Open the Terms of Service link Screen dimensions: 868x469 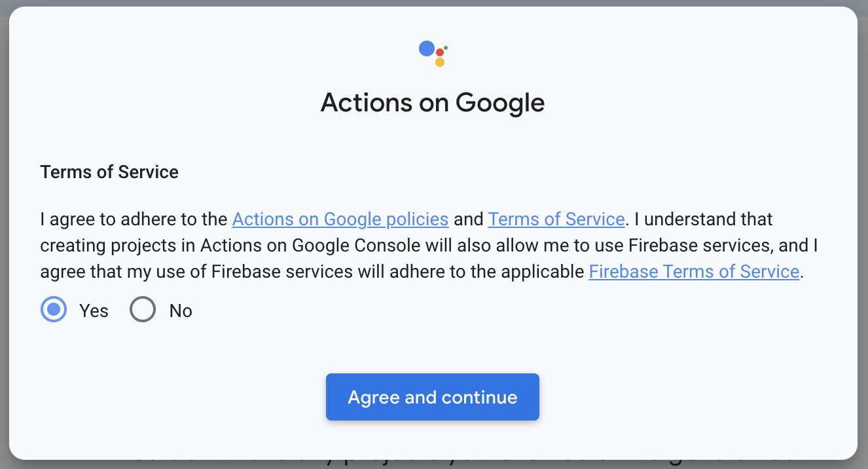tap(556, 219)
